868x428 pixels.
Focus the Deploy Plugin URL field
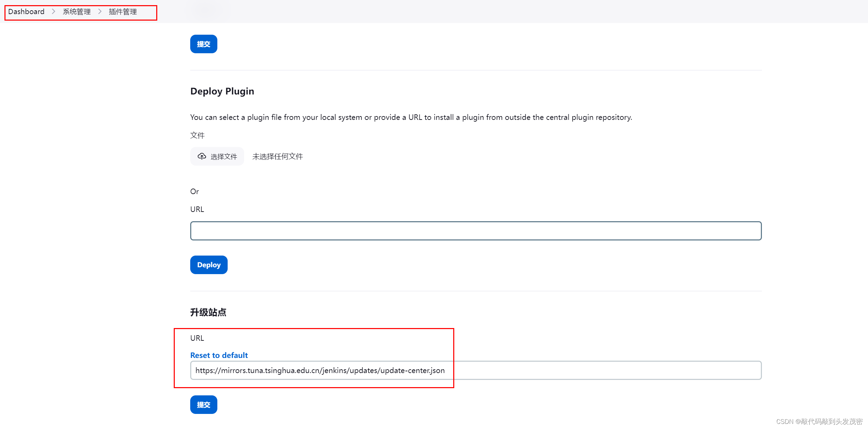[x=476, y=231]
